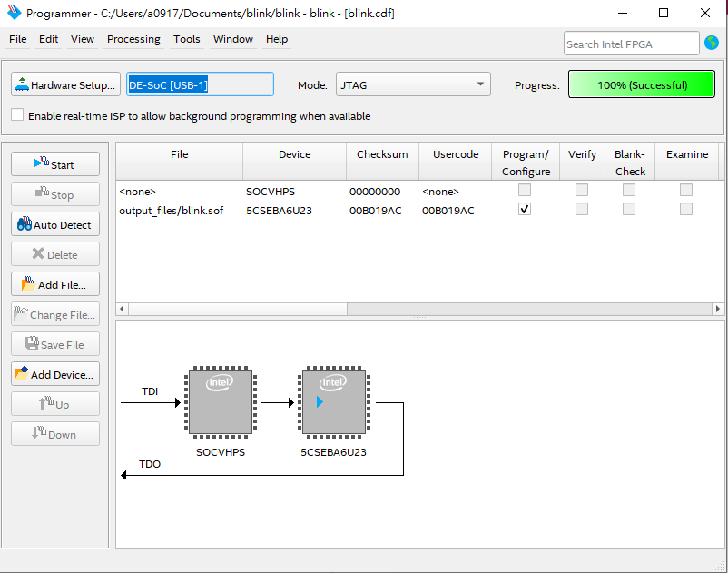The width and height of the screenshot is (728, 573).
Task: Click the Search Intel FPGA field
Action: (631, 44)
